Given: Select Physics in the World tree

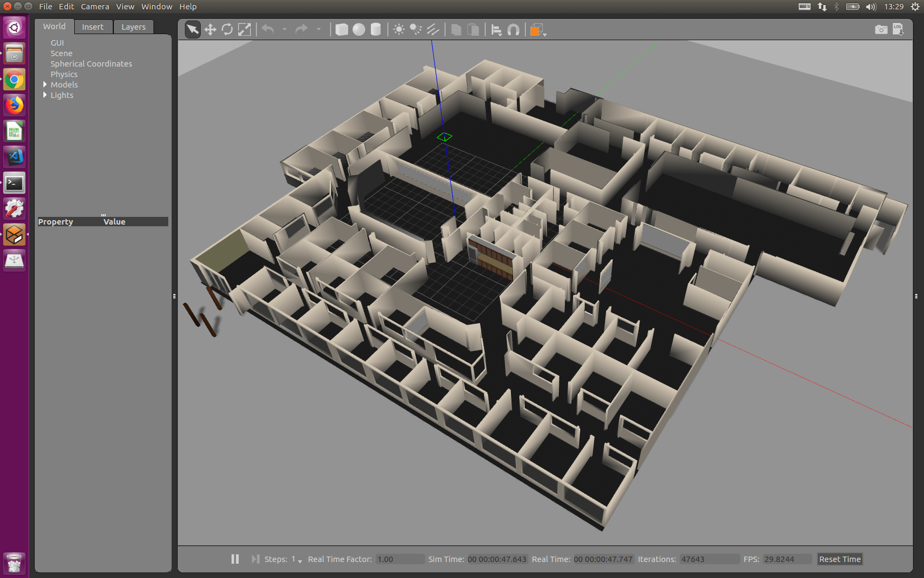Looking at the screenshot, I should point(64,74).
